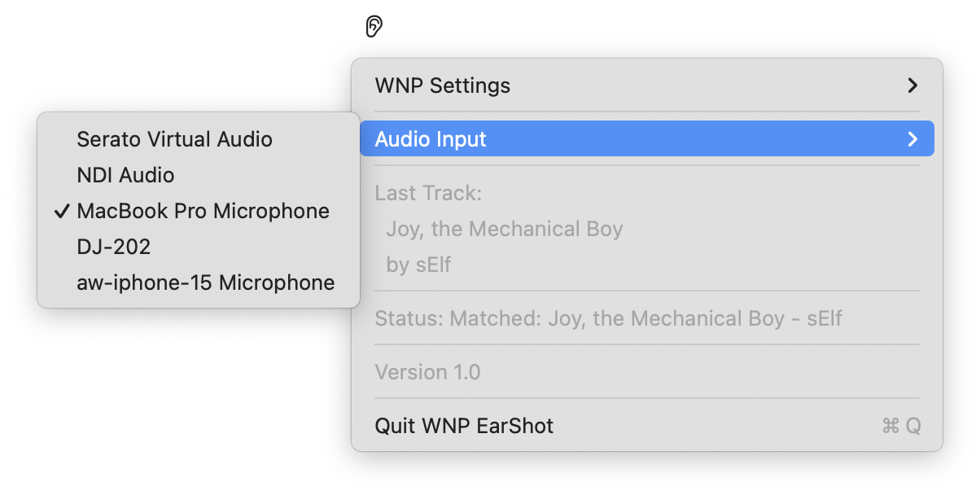The image size is (980, 495).
Task: Click the Status: Matched line
Action: click(608, 318)
